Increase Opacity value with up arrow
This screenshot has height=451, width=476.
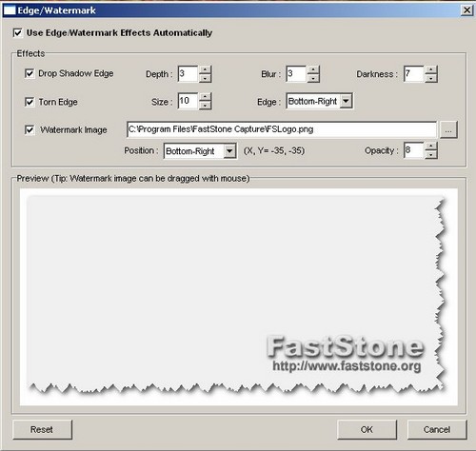[x=430, y=147]
